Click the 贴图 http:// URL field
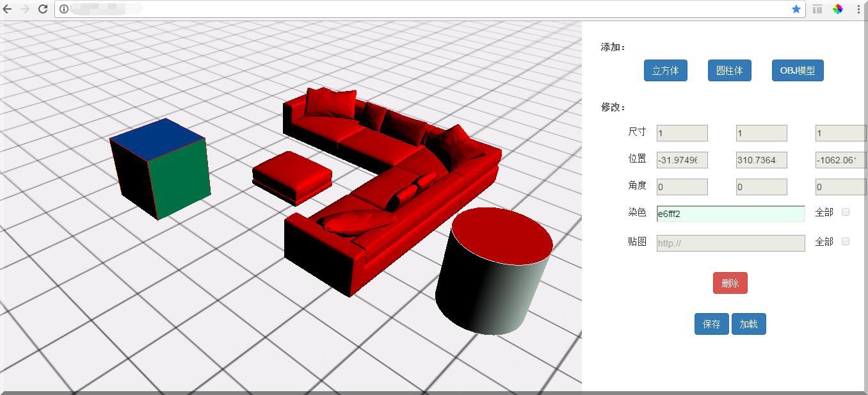 tap(730, 243)
